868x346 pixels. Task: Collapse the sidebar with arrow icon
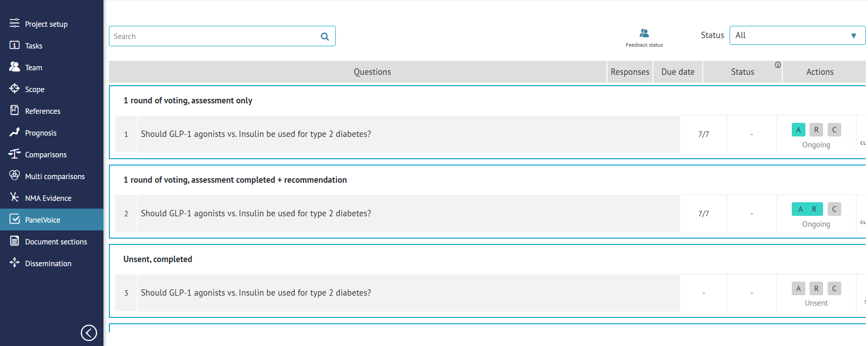[x=89, y=332]
